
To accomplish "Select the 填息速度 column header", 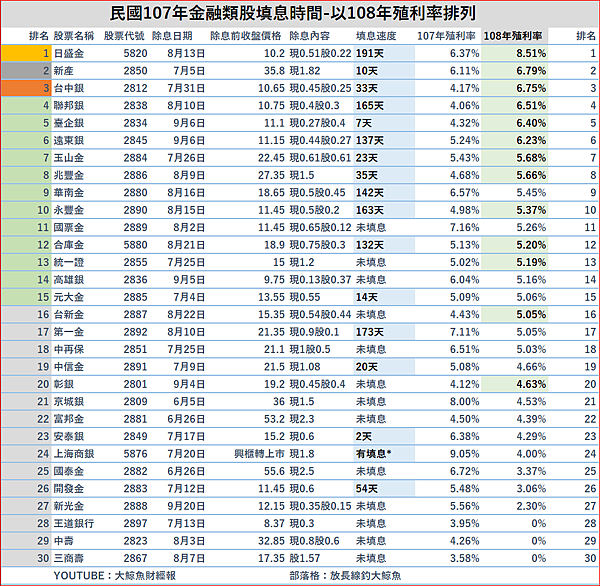I will pyautogui.click(x=376, y=36).
